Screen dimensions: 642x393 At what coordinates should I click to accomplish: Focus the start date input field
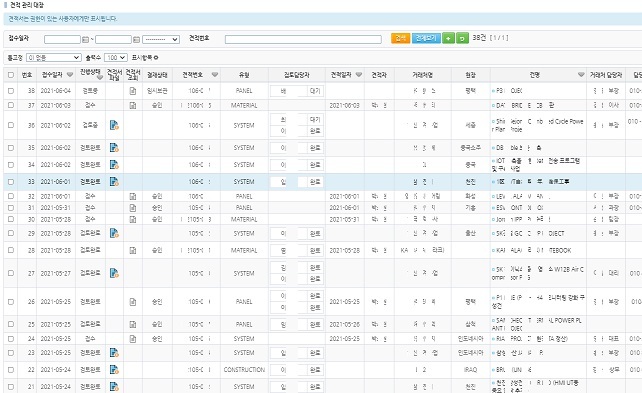point(62,39)
